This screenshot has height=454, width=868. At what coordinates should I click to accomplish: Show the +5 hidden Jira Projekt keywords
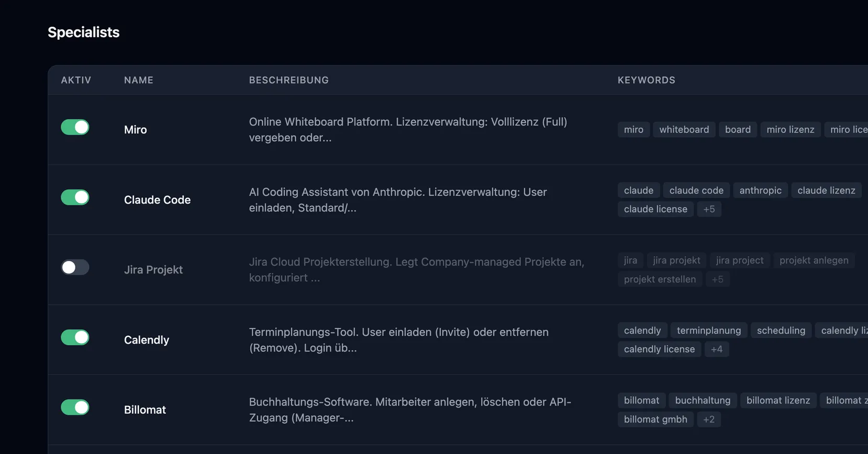[718, 279]
